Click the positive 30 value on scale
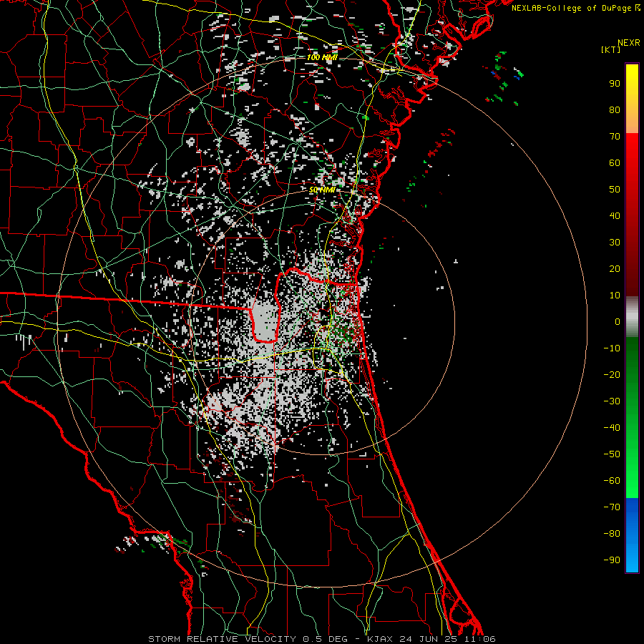Viewport: 644px width, 644px height. pos(615,243)
